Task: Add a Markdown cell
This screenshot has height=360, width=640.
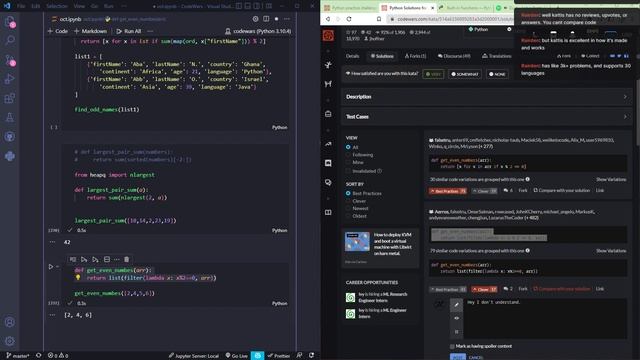Action: pyautogui.click(x=90, y=31)
